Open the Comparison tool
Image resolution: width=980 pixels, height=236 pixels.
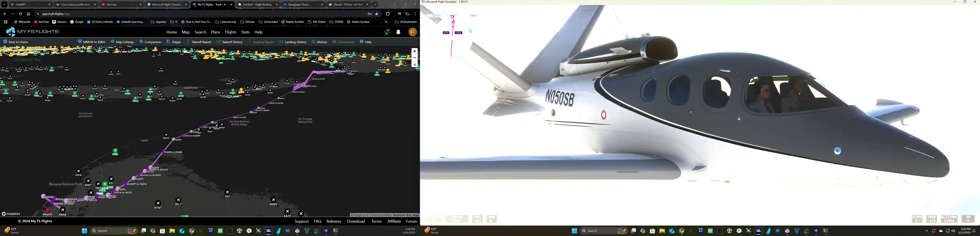point(150,42)
